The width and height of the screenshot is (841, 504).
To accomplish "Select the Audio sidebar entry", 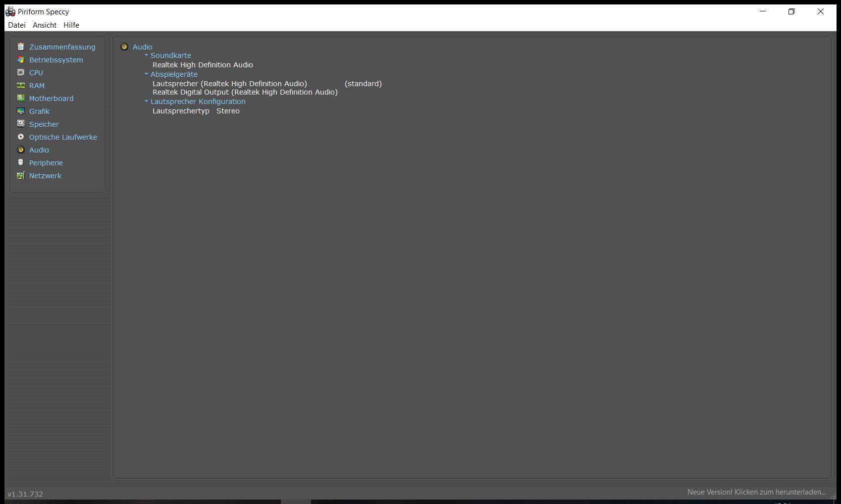I will (39, 150).
